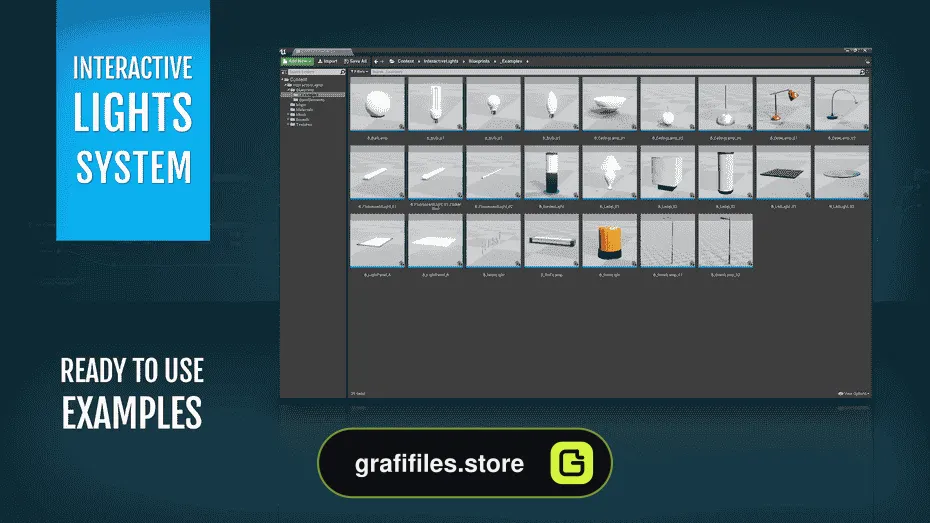The height and width of the screenshot is (523, 930).
Task: Collapse the Content root folder in the tree
Action: [x=283, y=79]
